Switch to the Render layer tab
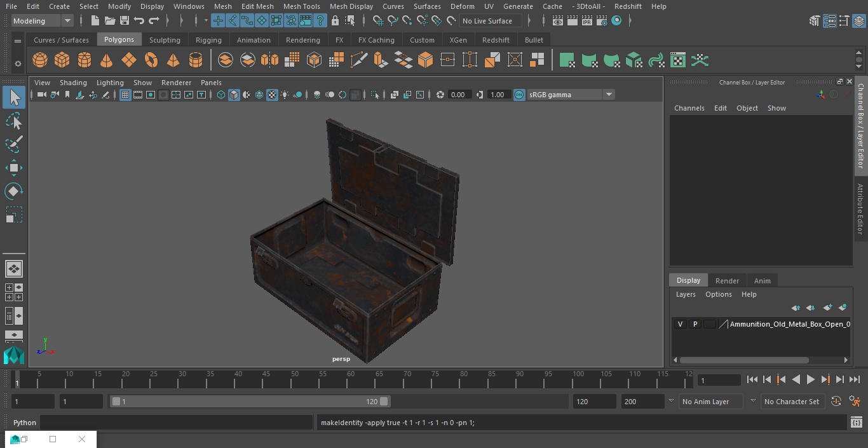The width and height of the screenshot is (868, 448). coord(727,280)
